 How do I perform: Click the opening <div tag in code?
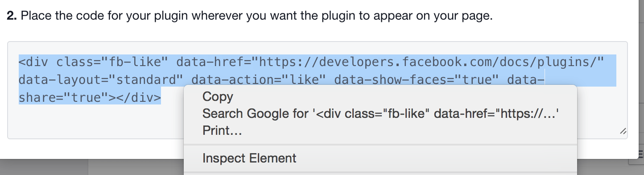34,62
